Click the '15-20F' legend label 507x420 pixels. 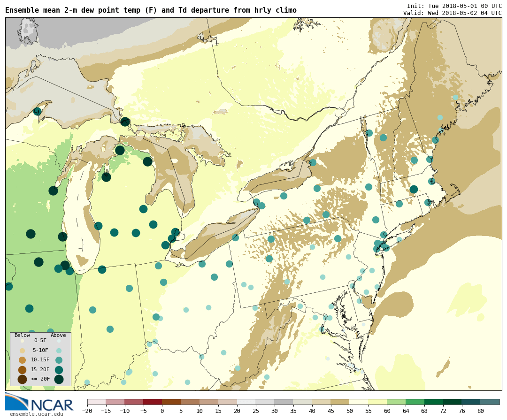[x=40, y=369]
